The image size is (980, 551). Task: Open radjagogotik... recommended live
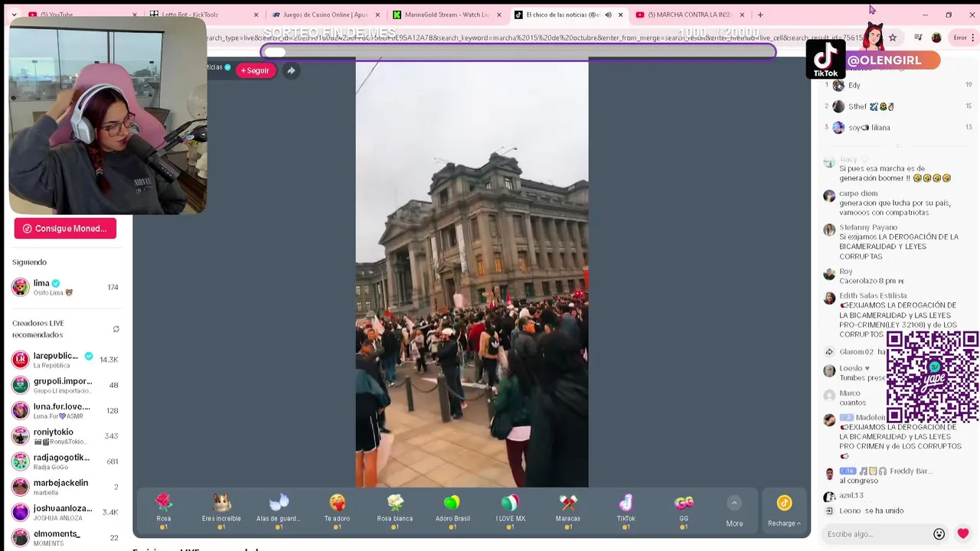coord(66,461)
